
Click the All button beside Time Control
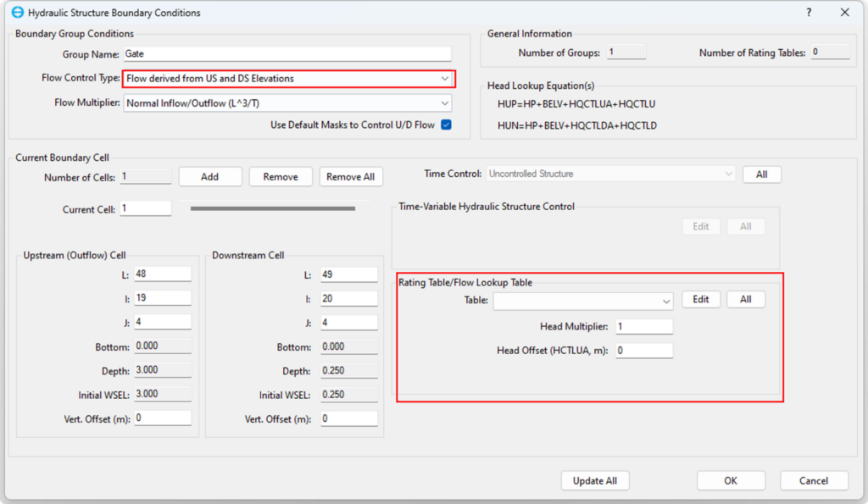click(x=762, y=174)
